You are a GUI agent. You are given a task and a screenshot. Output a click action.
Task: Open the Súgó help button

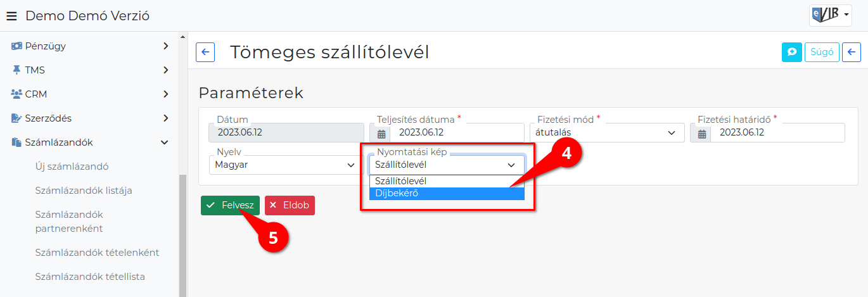pos(822,52)
